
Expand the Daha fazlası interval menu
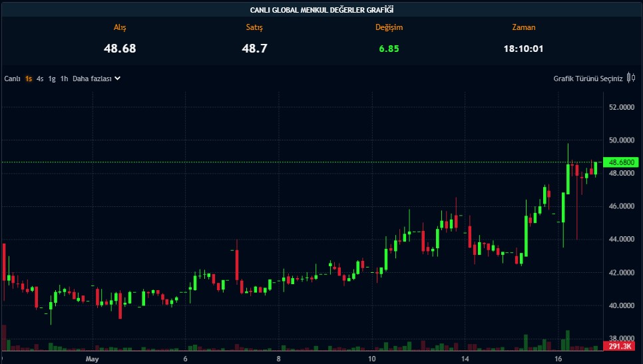pyautogui.click(x=92, y=79)
